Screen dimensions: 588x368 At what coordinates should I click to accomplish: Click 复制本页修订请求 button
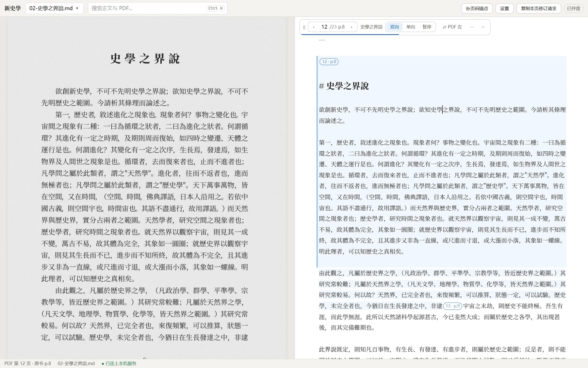pos(538,9)
